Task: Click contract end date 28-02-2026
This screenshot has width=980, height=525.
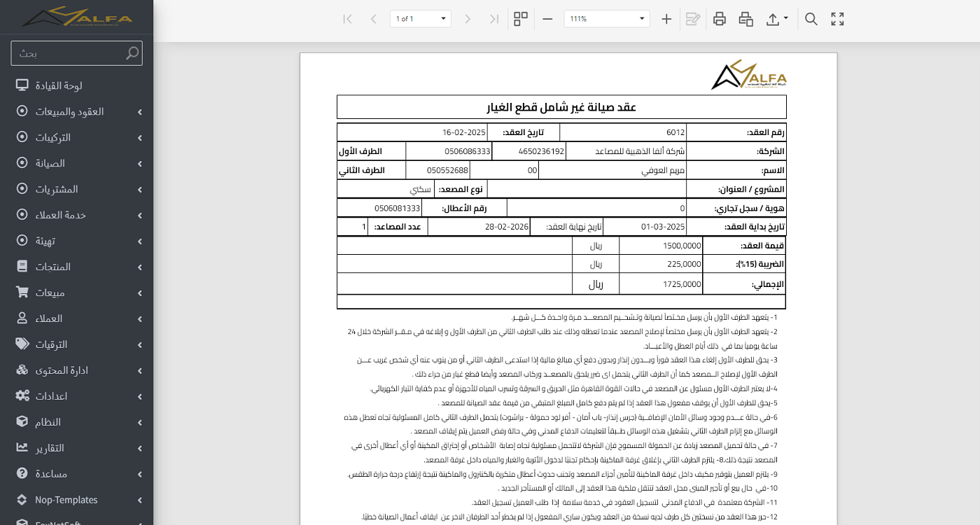Action: (x=506, y=227)
